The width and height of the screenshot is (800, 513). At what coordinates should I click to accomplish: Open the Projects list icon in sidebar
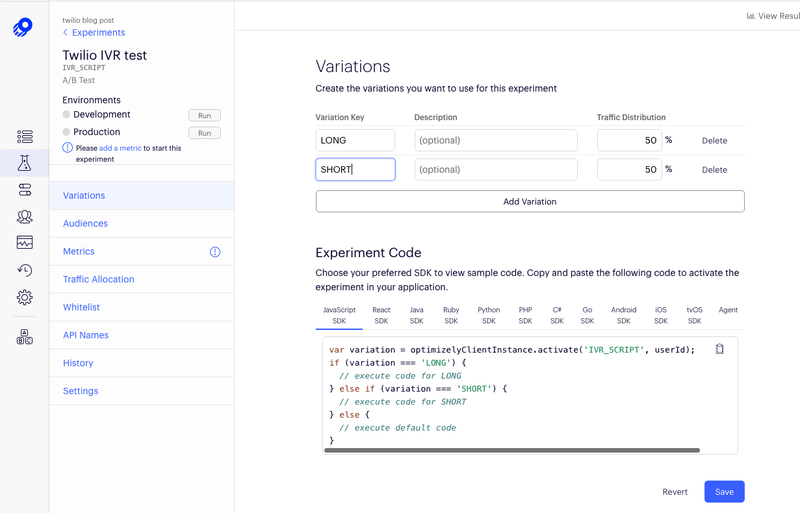click(x=24, y=136)
